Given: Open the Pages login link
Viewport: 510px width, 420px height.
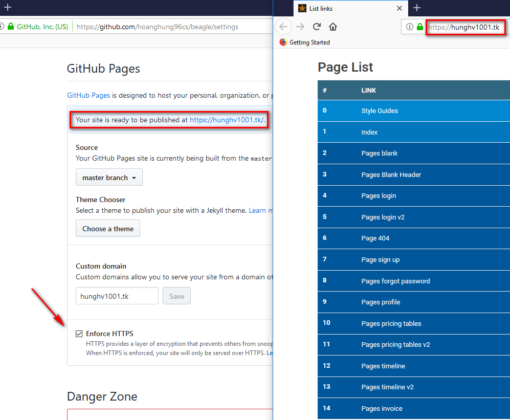Looking at the screenshot, I should click(379, 196).
